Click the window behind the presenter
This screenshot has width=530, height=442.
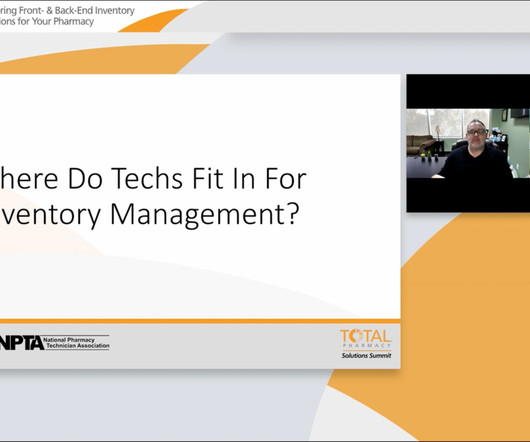point(448,122)
